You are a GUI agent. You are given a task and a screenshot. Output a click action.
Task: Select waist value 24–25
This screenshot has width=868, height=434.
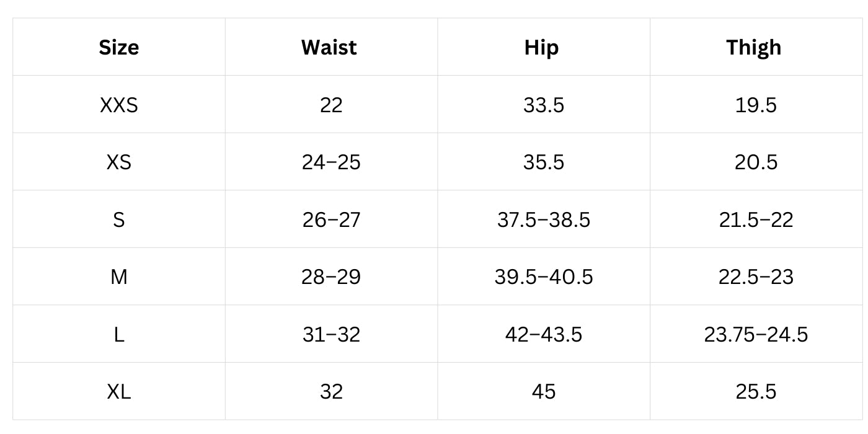(331, 162)
